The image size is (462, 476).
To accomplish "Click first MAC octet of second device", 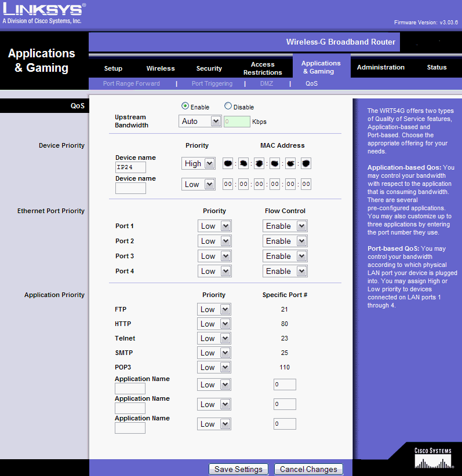I will coord(228,184).
